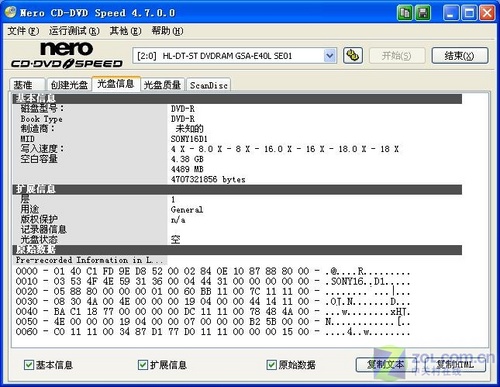Click the Nero disc icon in title bar
The width and height of the screenshot is (500, 387).
(x=10, y=12)
